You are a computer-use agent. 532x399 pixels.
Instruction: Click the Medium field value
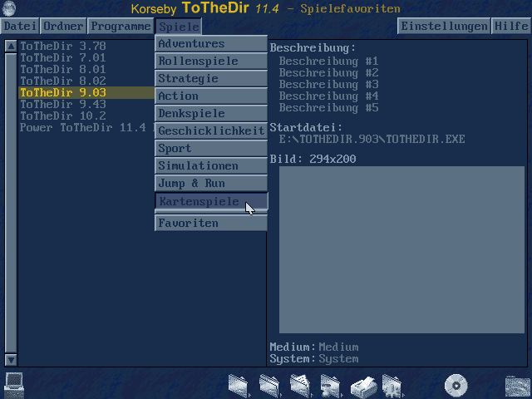pyautogui.click(x=338, y=347)
